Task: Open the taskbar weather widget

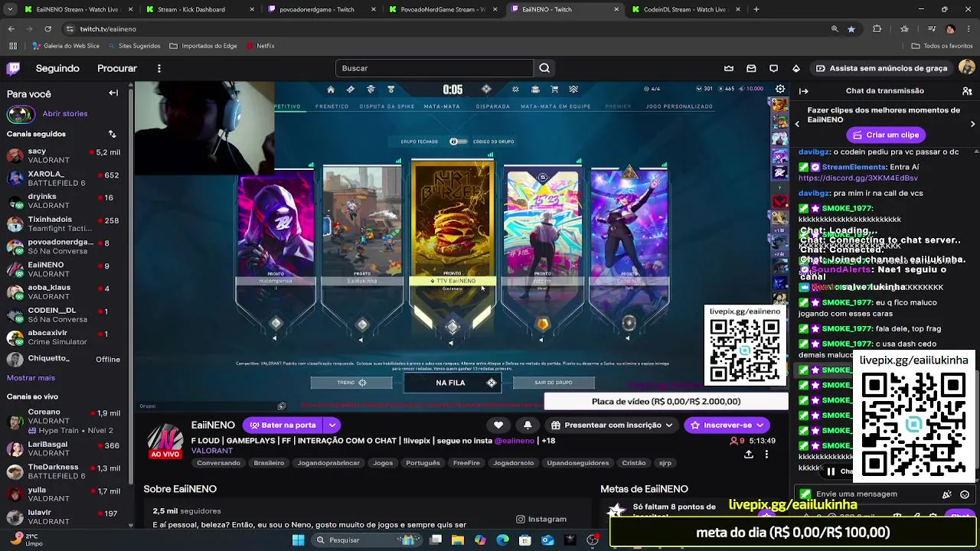Action: click(25, 540)
